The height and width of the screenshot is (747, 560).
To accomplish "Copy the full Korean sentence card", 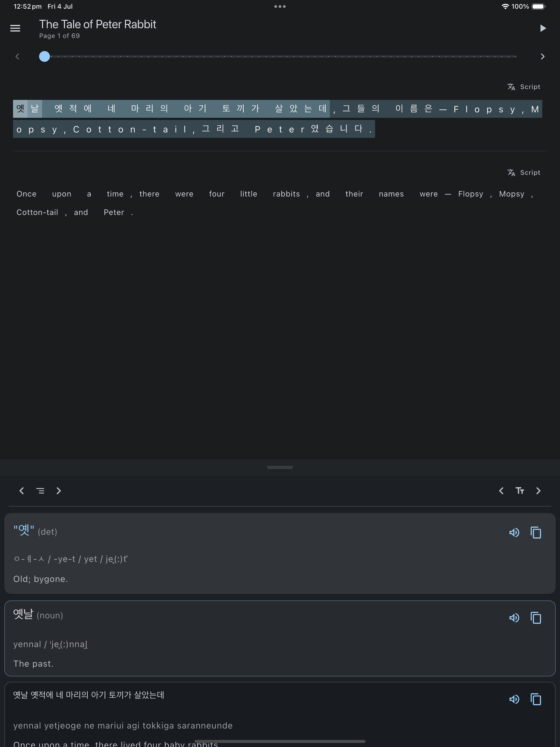I will click(x=536, y=699).
